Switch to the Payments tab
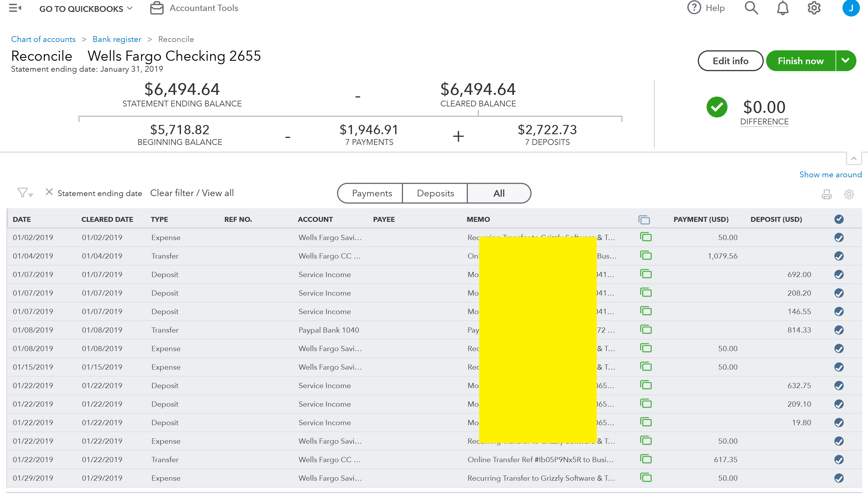Viewport: 868px width, 496px height. tap(372, 193)
